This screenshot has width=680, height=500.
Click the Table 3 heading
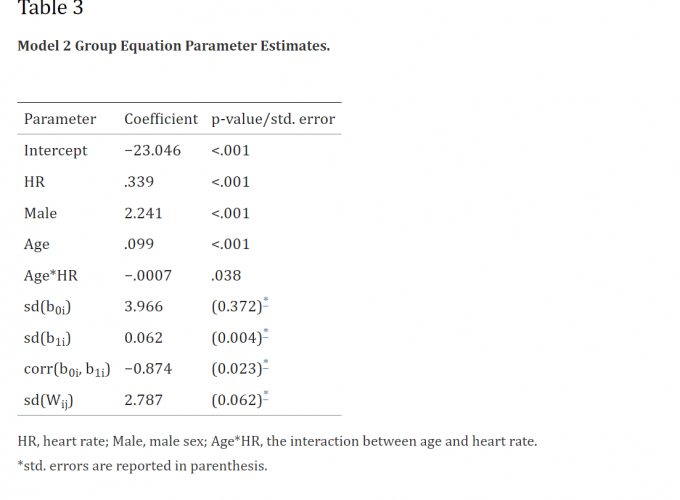click(51, 9)
